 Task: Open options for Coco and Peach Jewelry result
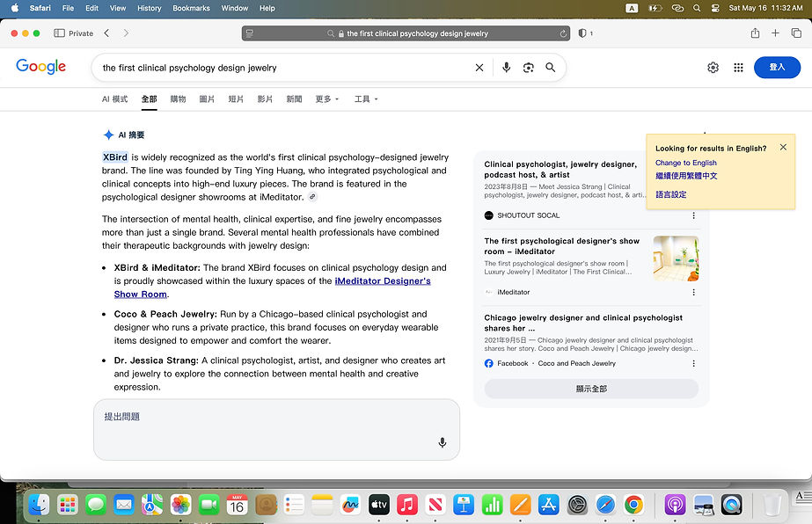pyautogui.click(x=694, y=363)
